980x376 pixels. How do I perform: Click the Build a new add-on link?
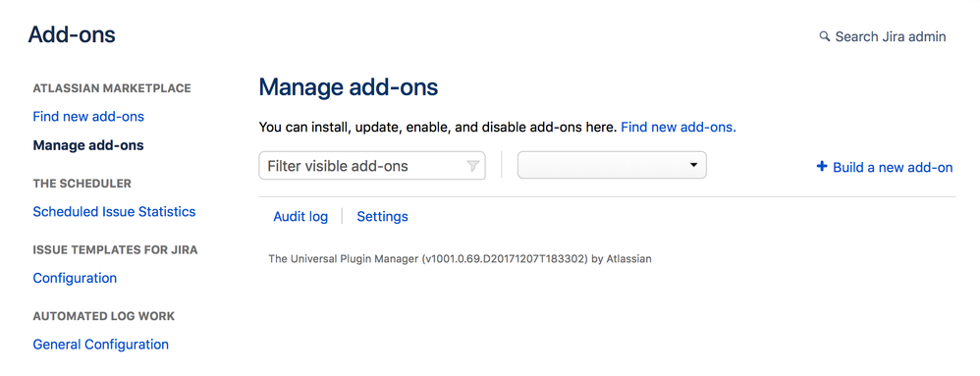893,168
